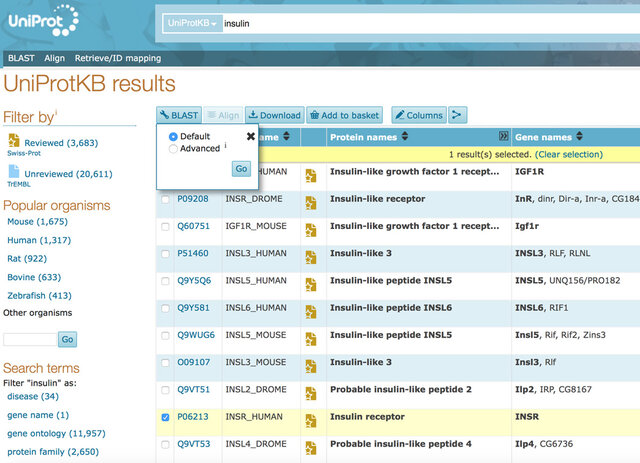This screenshot has height=463, width=640.
Task: Open entry P06213
Action: click(x=193, y=417)
